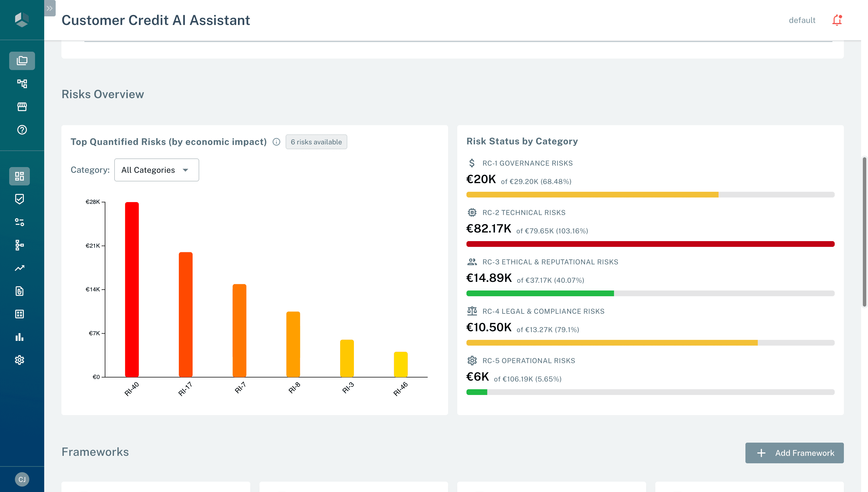This screenshot has width=868, height=492.
Task: Click the 6 risks available badge
Action: [316, 142]
